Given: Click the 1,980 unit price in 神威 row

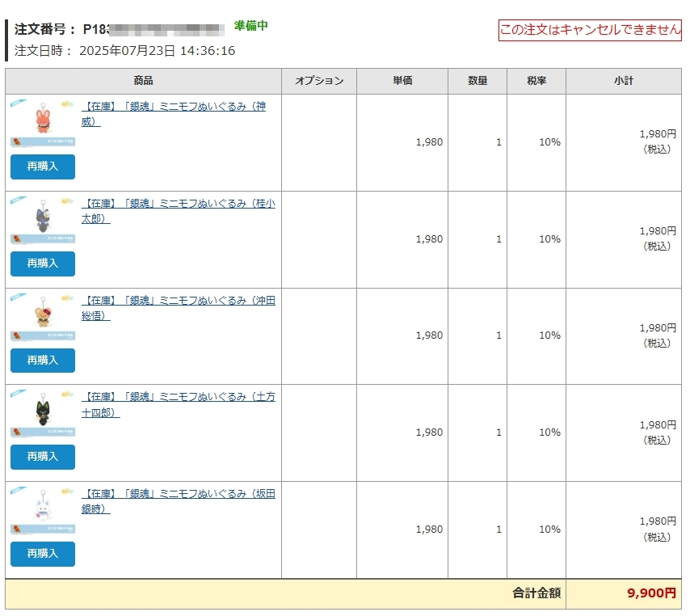Looking at the screenshot, I should (x=429, y=142).
